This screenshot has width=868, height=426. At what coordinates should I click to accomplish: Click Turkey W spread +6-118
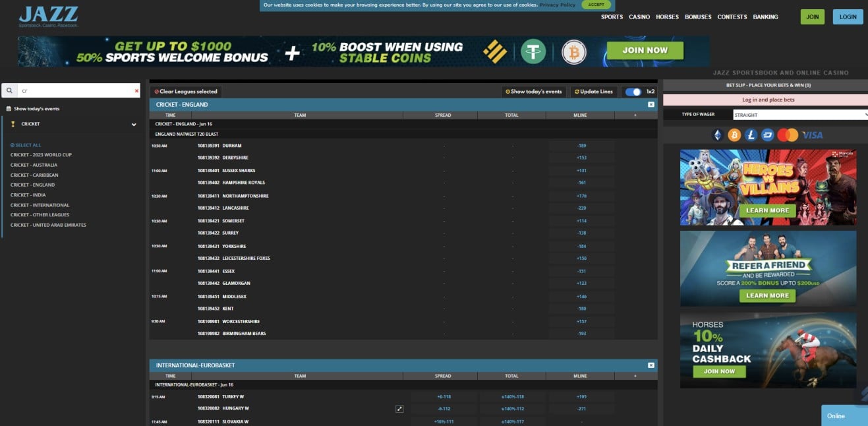444,397
